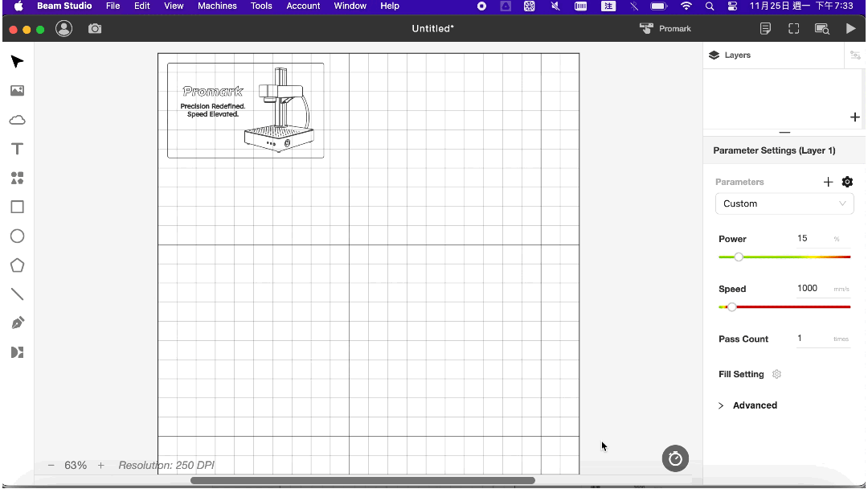Click the Power slider handle

(739, 257)
